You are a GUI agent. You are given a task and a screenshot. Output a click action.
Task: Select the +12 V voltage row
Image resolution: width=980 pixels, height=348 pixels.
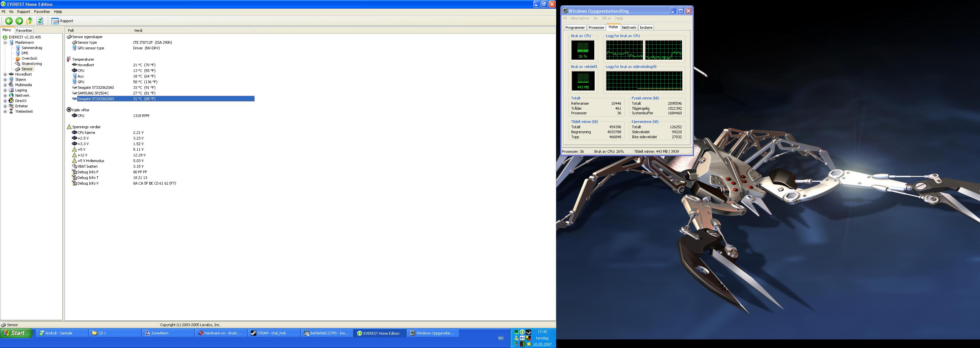pos(163,155)
